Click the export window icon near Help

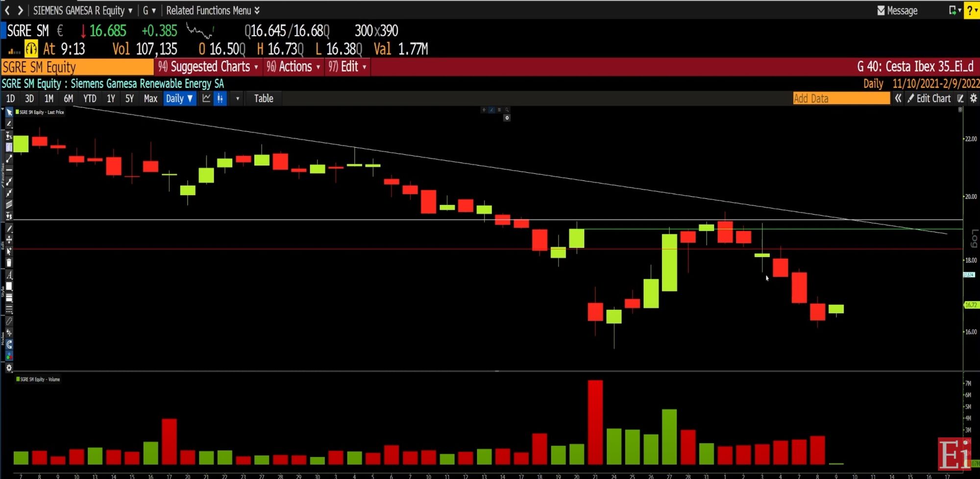pos(953,10)
